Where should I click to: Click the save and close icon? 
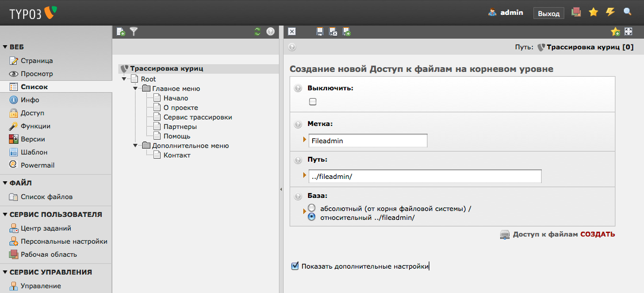(333, 31)
